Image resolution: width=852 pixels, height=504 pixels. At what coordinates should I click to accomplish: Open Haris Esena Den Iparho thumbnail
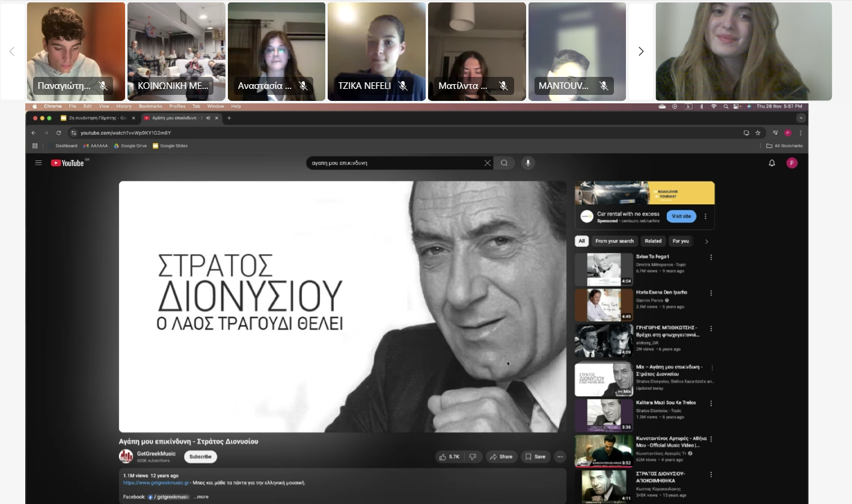tap(604, 305)
